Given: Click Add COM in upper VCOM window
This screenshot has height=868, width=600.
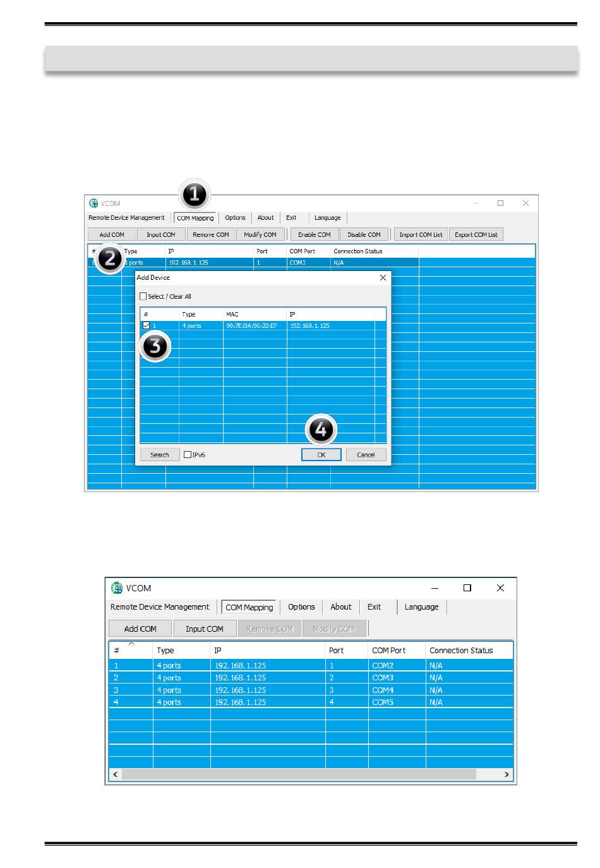Looking at the screenshot, I should coord(112,234).
